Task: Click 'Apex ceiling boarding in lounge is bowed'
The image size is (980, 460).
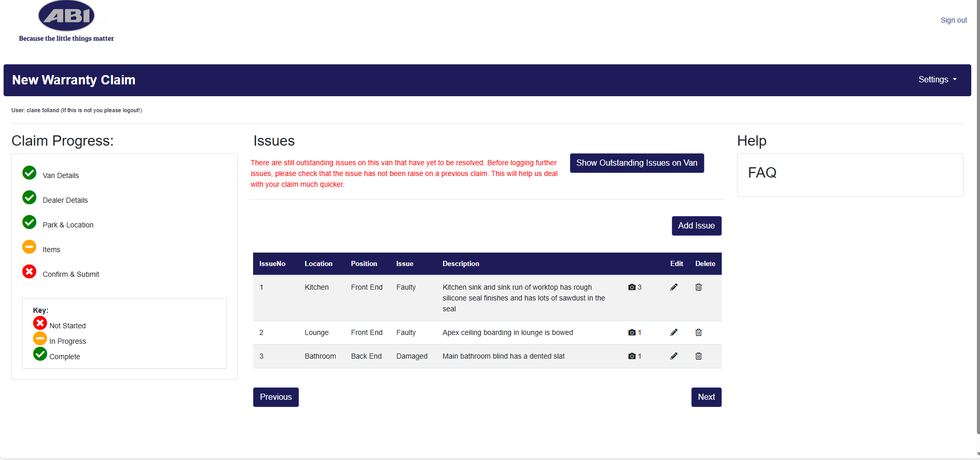Action: pos(508,332)
